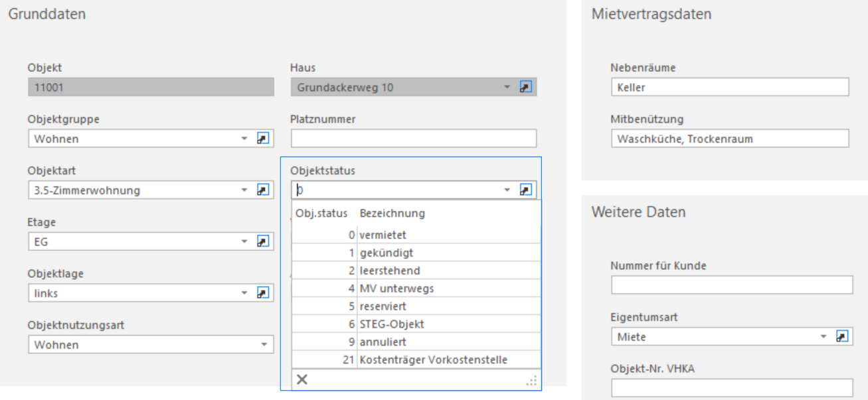Select status 'vermietet' from the list
The image size is (868, 400).
[416, 234]
